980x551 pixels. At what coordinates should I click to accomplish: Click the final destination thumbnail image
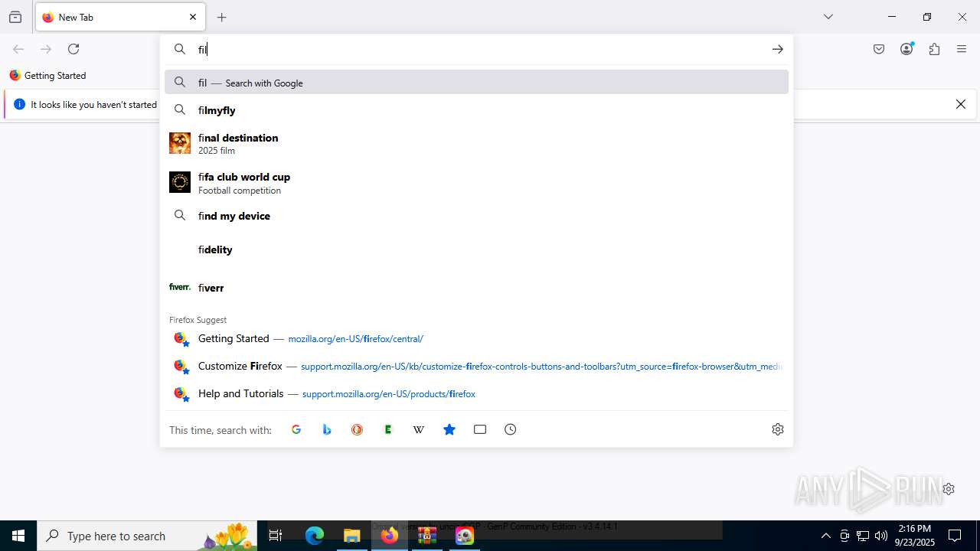[x=180, y=143]
